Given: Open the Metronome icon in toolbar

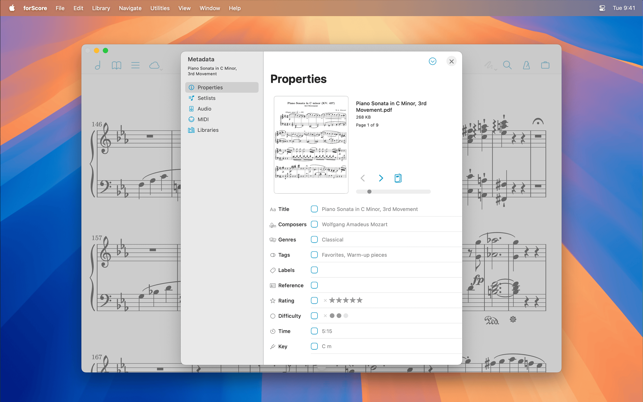Looking at the screenshot, I should 526,65.
